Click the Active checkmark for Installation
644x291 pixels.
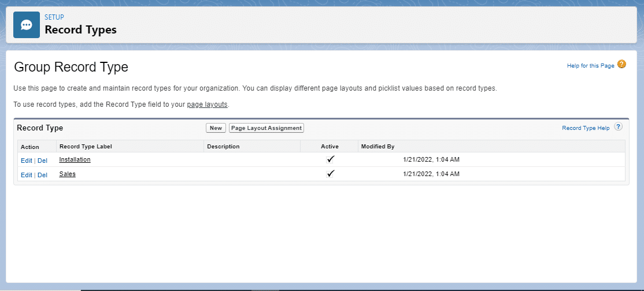point(330,159)
